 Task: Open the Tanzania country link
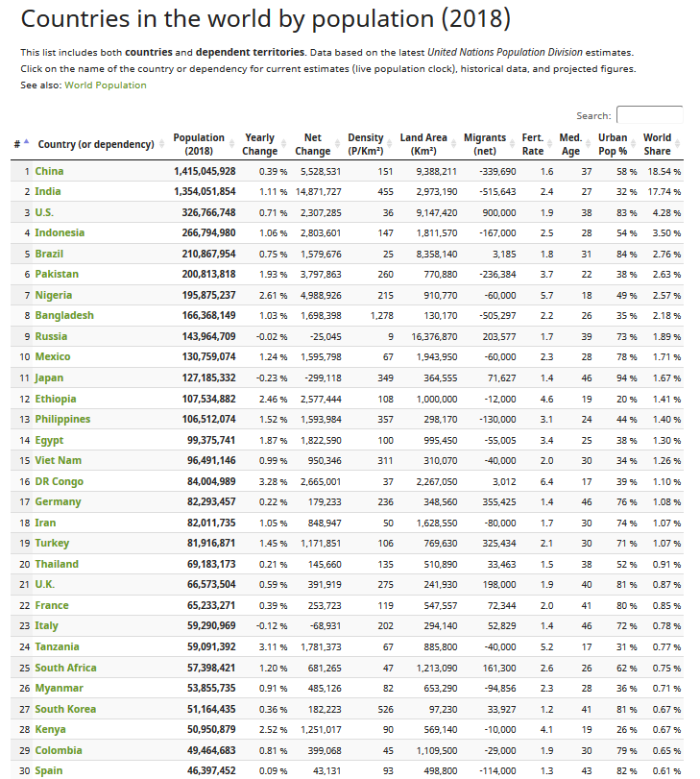click(x=57, y=646)
